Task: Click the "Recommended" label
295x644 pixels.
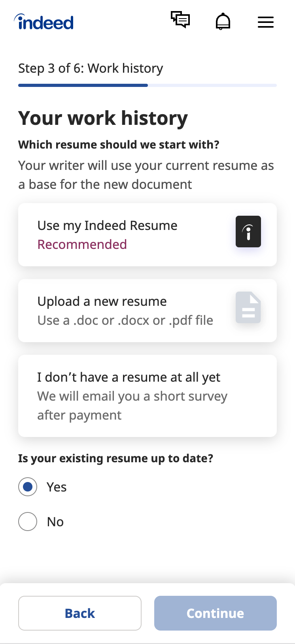Action: point(82,245)
